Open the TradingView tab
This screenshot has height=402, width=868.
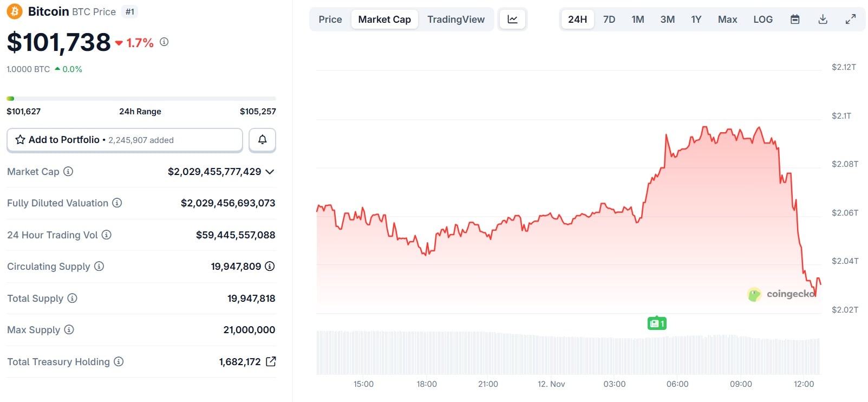click(x=456, y=19)
